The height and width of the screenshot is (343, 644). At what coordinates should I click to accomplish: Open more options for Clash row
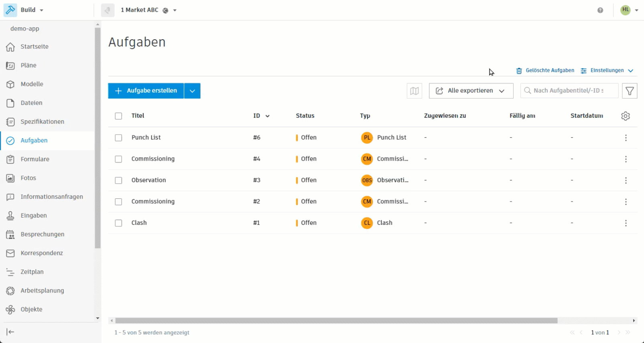tap(626, 223)
